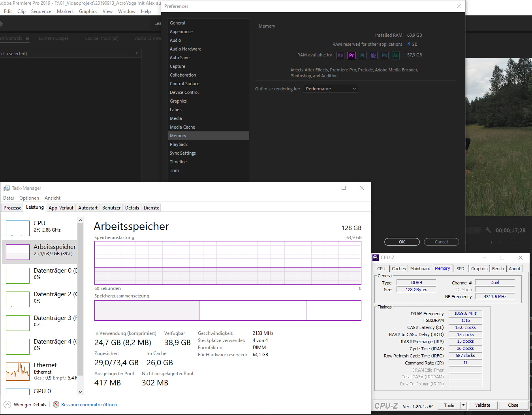This screenshot has width=532, height=415.
Task: Expand the selected clip arrow in Effect Controls
Action: point(137,53)
